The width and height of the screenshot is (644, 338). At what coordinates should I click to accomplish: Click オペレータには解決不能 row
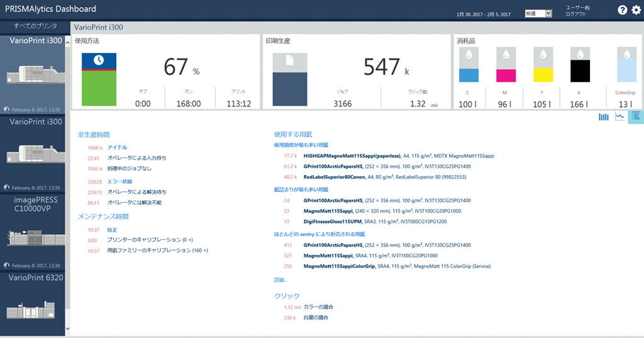click(x=125, y=203)
